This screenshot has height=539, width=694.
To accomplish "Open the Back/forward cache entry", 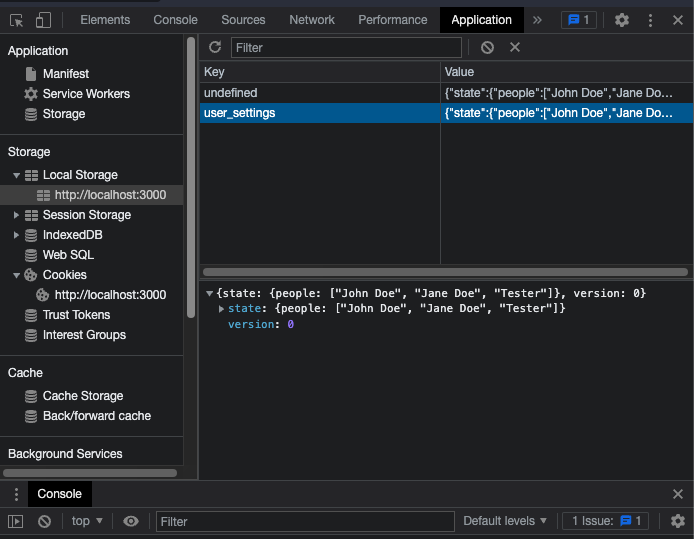I will click(96, 416).
